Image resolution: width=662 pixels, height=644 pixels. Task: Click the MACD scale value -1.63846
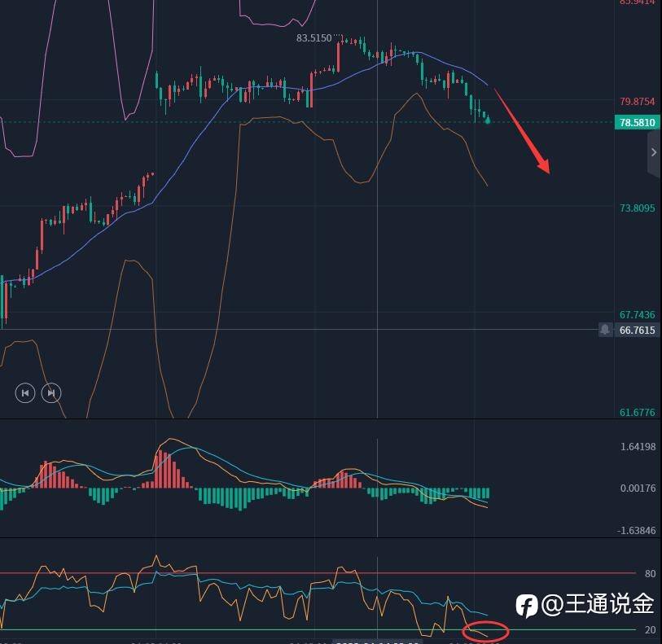pyautogui.click(x=636, y=531)
